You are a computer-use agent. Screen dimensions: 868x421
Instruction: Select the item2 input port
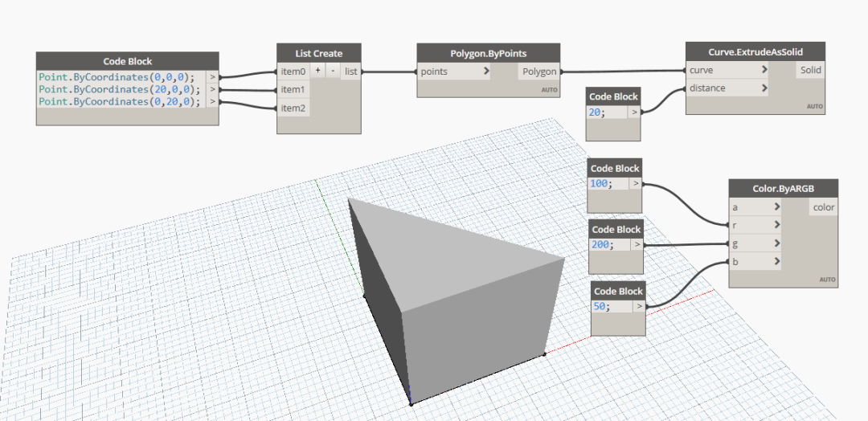coord(293,108)
